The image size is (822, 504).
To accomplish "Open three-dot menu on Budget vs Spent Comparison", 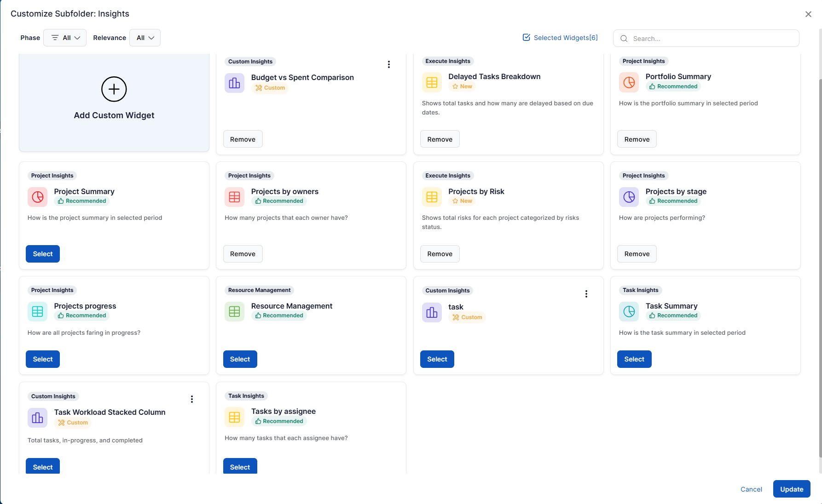I will tap(389, 64).
